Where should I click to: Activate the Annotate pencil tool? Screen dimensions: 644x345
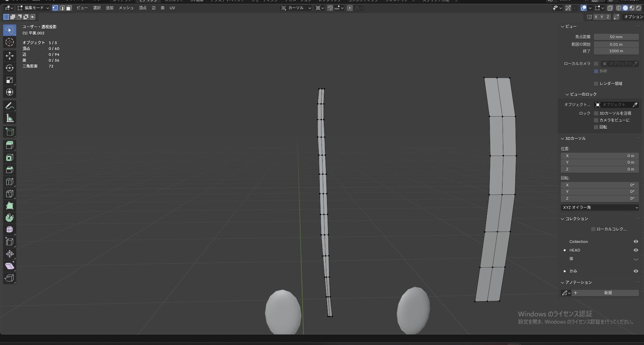click(x=10, y=106)
